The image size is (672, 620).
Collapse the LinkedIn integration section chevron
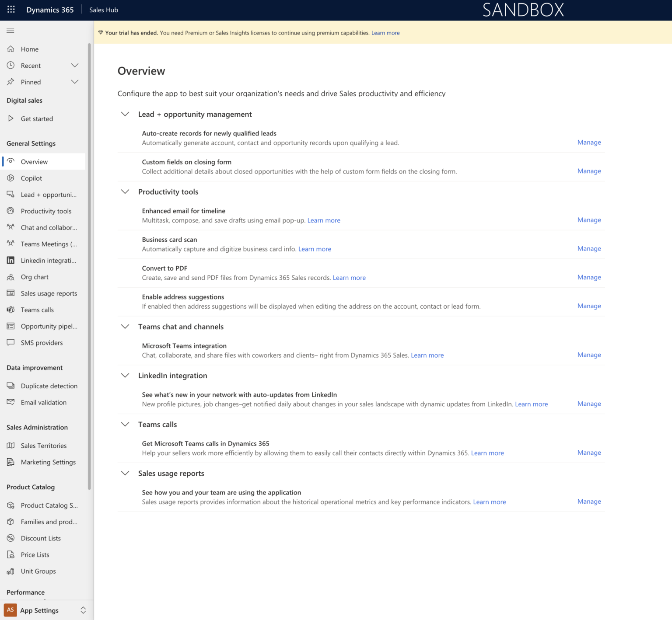pyautogui.click(x=125, y=376)
